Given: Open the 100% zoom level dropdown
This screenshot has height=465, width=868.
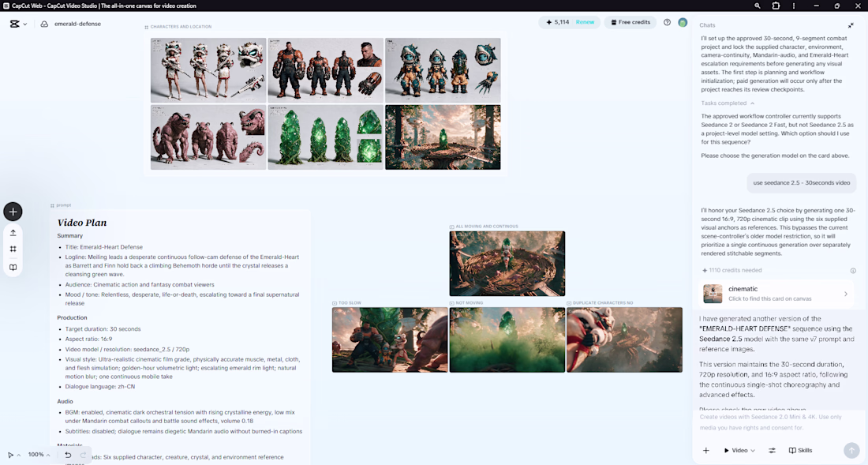Looking at the screenshot, I should (39, 455).
